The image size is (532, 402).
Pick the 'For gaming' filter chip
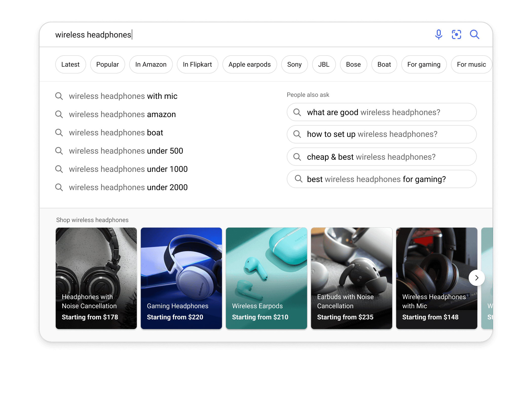424,64
